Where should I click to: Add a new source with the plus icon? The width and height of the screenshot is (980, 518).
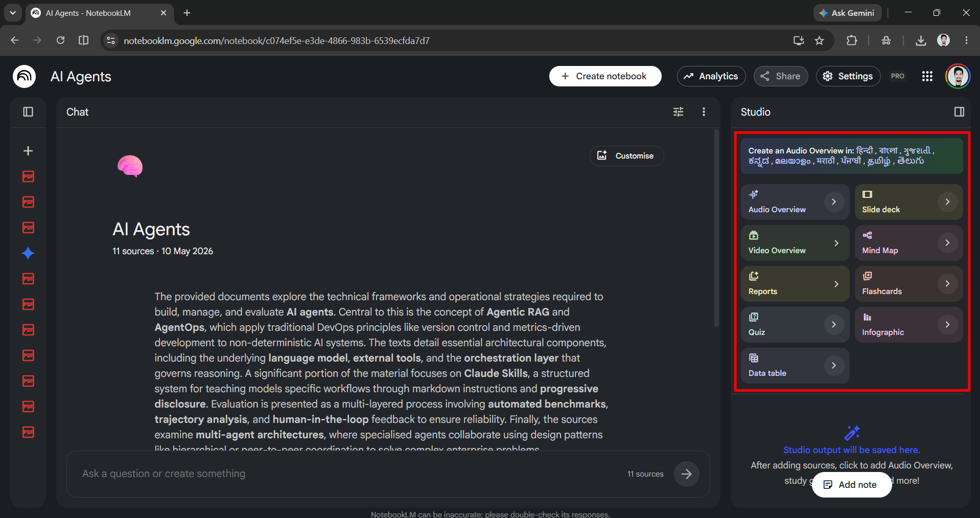[x=28, y=151]
